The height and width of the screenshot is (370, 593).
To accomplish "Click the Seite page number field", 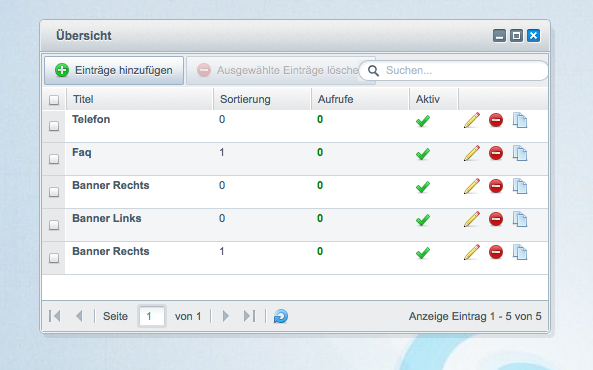I will 152,316.
